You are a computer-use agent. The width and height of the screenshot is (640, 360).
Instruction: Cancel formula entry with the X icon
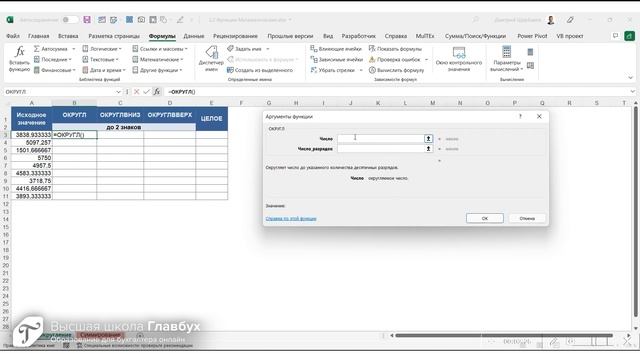click(137, 92)
